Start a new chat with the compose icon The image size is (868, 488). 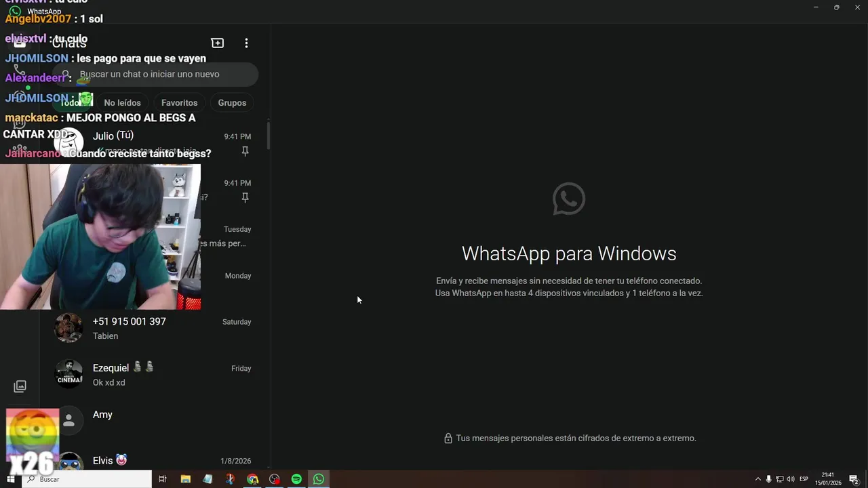coord(218,43)
